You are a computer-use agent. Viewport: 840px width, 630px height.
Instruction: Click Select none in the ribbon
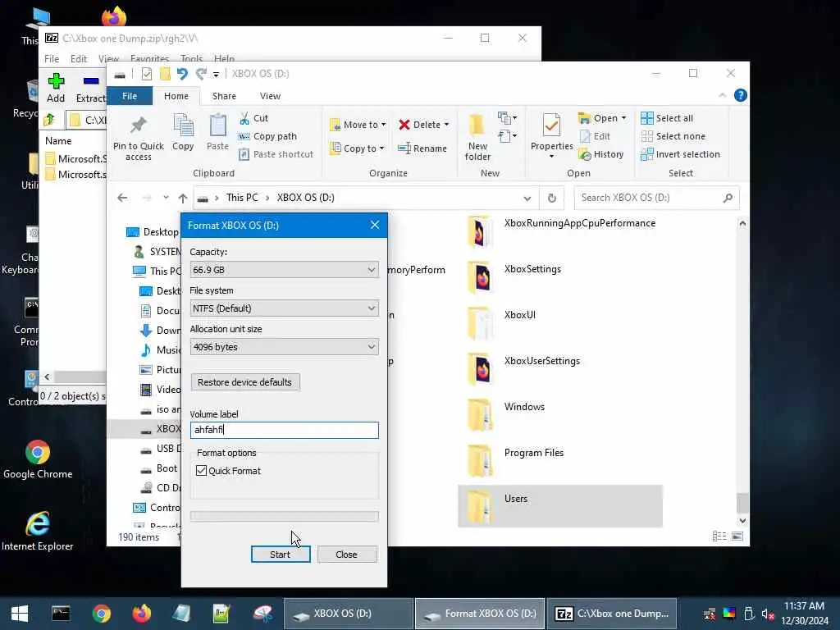(x=673, y=136)
